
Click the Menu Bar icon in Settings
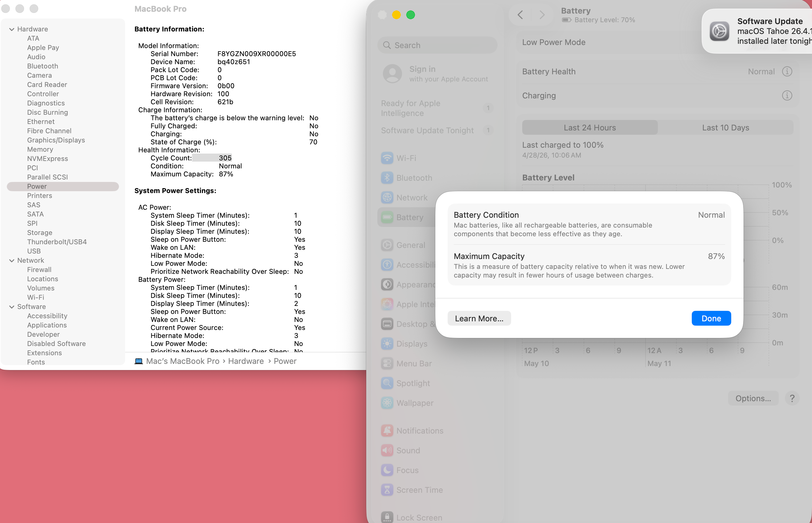pos(387,363)
